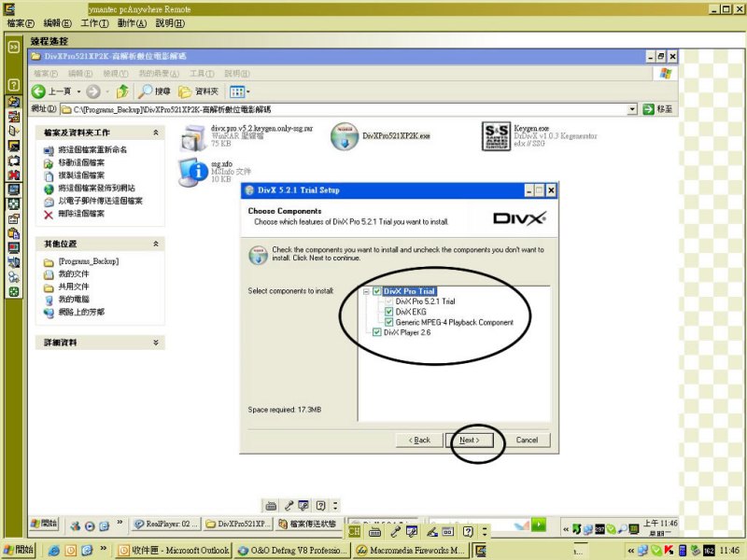Screen dimensions: 747x560
Task: Click the Up folder toolbar icon
Action: coord(122,91)
